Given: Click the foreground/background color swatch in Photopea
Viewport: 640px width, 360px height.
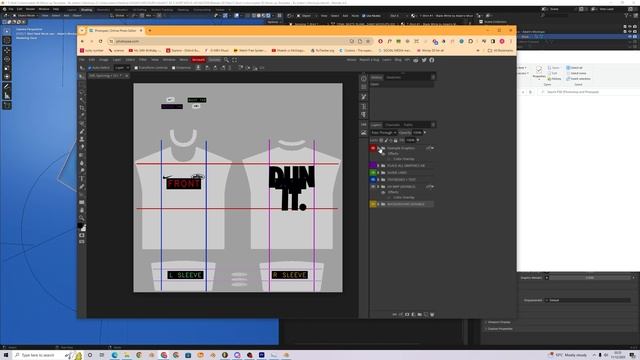Looking at the screenshot, I should [82, 227].
